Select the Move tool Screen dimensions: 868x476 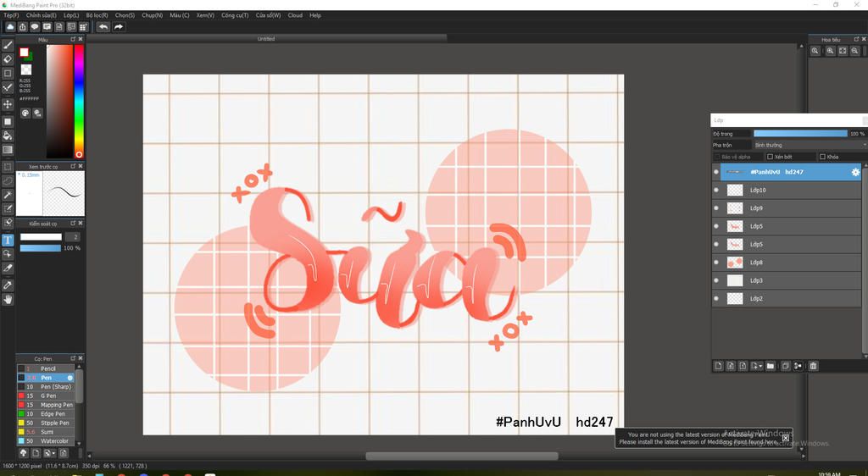pyautogui.click(x=8, y=104)
